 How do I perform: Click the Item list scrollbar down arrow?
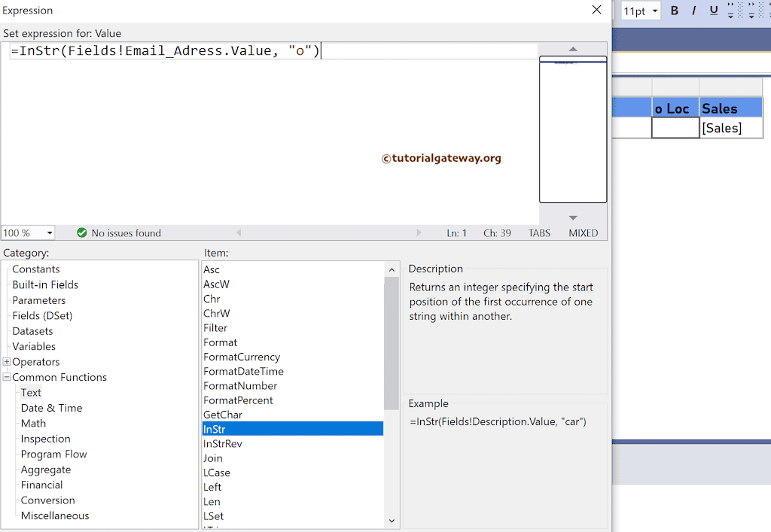click(x=392, y=521)
